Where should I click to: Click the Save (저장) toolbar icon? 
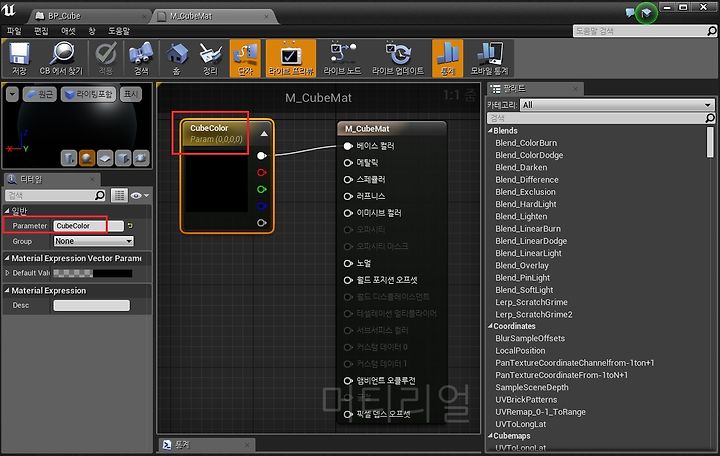(x=19, y=58)
